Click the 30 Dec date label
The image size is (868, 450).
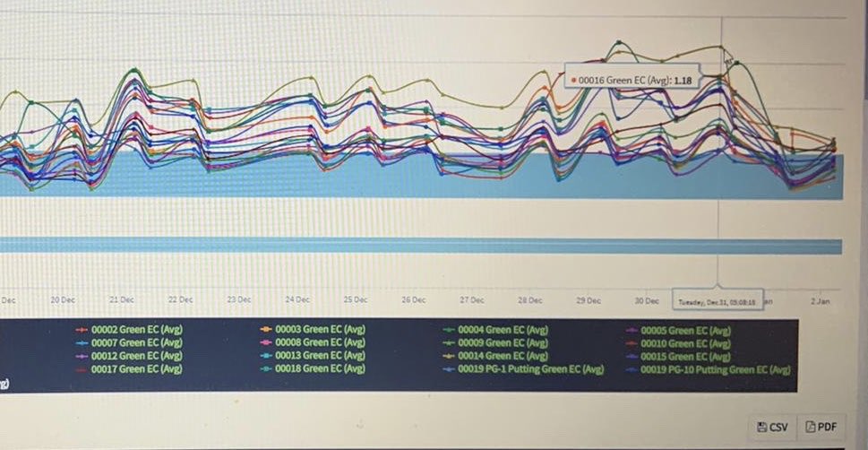[647, 301]
